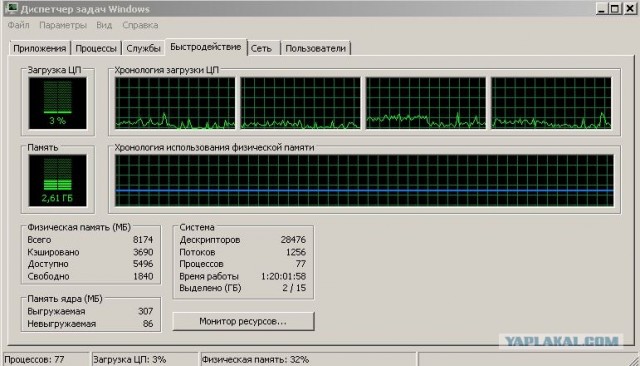The image size is (640, 366).
Task: Switch to the Пользователи tab
Action: 316,48
